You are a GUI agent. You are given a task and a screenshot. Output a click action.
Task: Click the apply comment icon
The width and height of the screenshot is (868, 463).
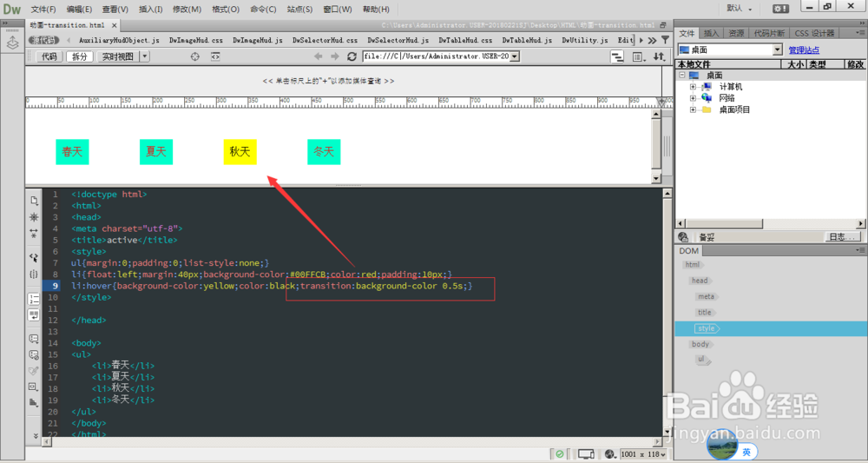point(34,339)
